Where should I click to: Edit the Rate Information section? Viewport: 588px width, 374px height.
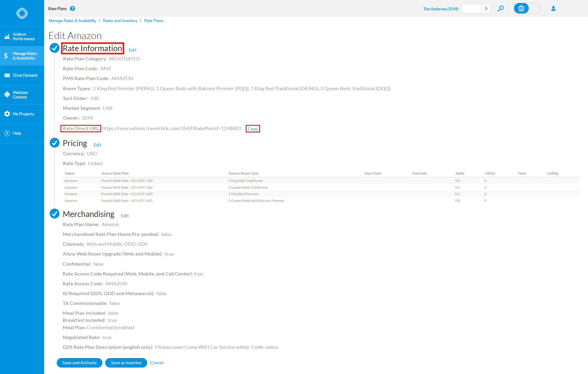point(133,50)
